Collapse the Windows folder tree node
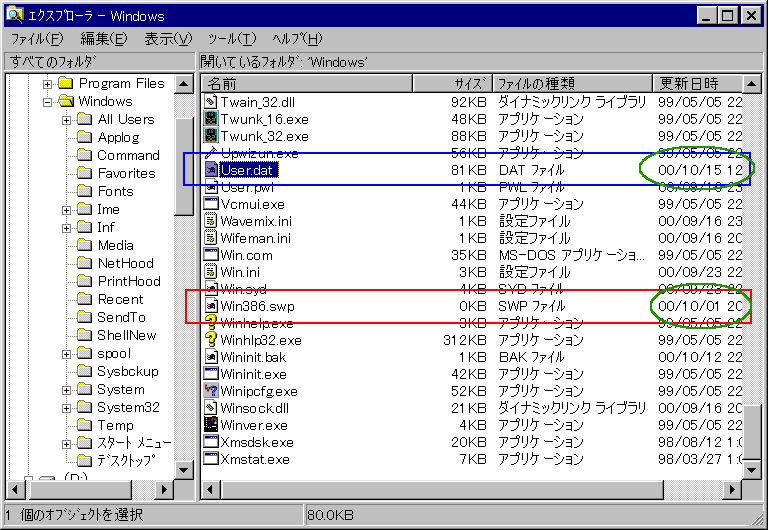 pyautogui.click(x=47, y=102)
